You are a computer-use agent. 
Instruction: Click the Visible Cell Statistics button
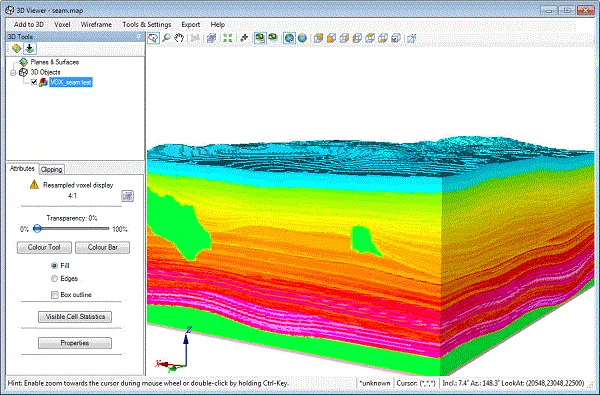click(75, 317)
